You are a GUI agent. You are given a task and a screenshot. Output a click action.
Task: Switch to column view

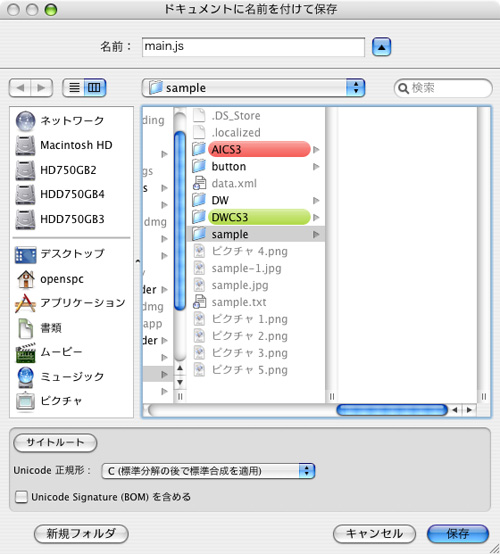pyautogui.click(x=95, y=88)
